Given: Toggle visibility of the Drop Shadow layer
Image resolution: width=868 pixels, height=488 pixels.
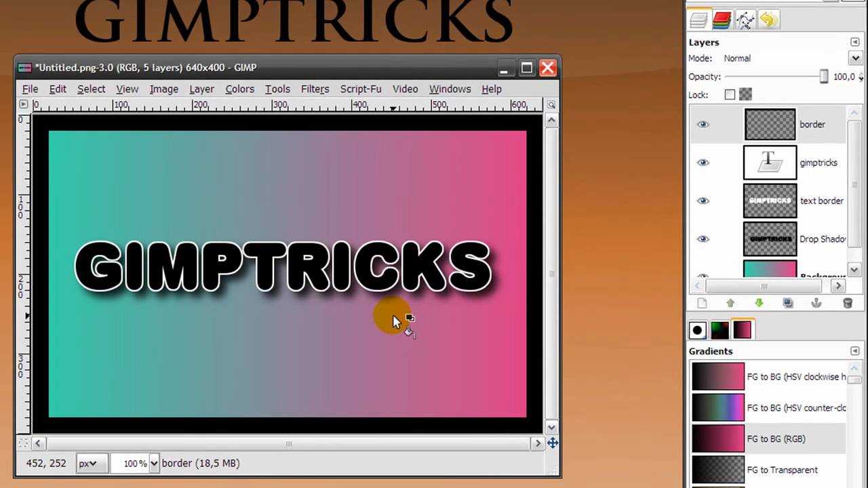Looking at the screenshot, I should (x=703, y=239).
